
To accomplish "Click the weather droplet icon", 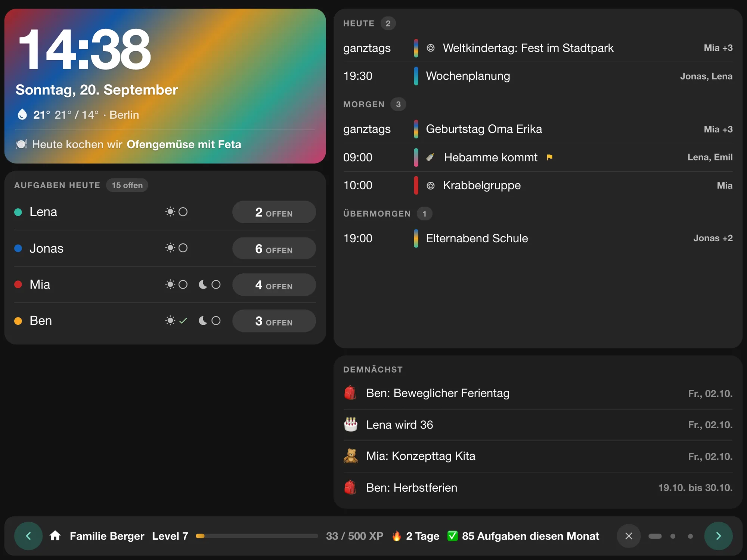I will click(22, 115).
